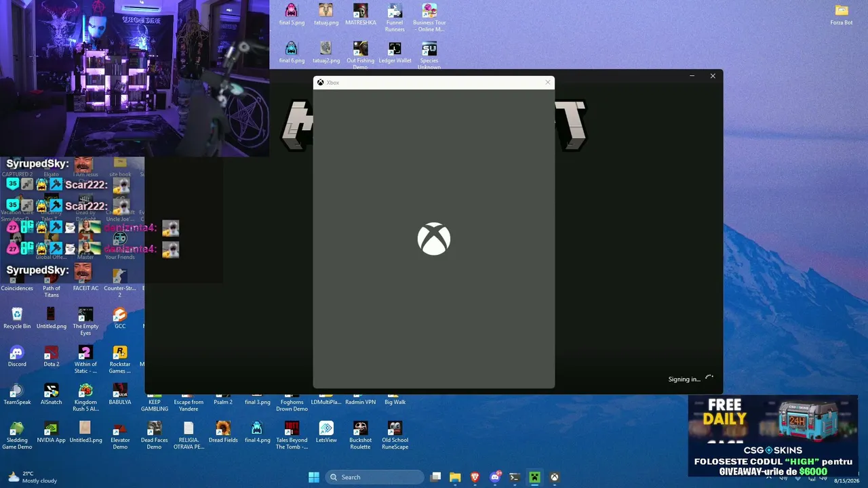The width and height of the screenshot is (868, 488).
Task: Select the Ledger Wallet shortcut
Action: [395, 52]
